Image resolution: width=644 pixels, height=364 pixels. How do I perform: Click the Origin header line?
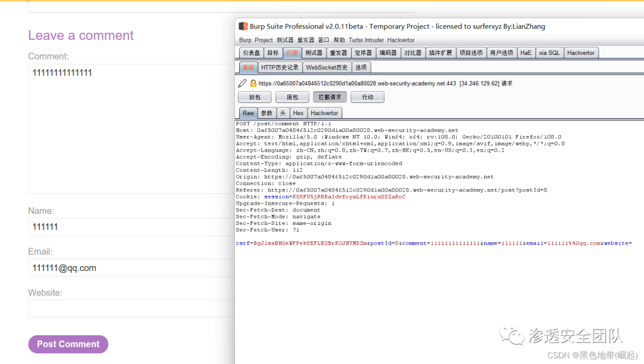click(365, 177)
